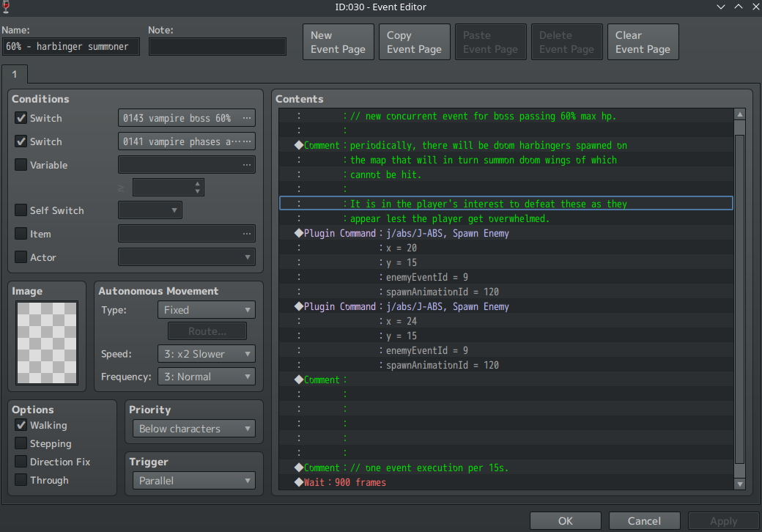
Task: Select comment line 'cannot be hit.'
Action: (506, 174)
